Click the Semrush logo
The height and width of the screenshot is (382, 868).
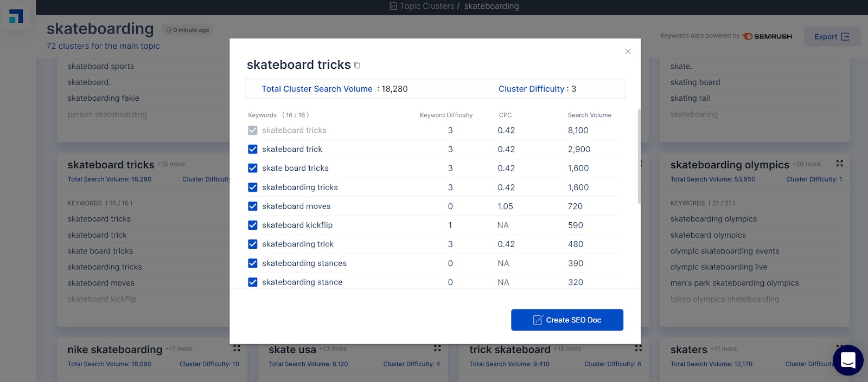(x=767, y=36)
